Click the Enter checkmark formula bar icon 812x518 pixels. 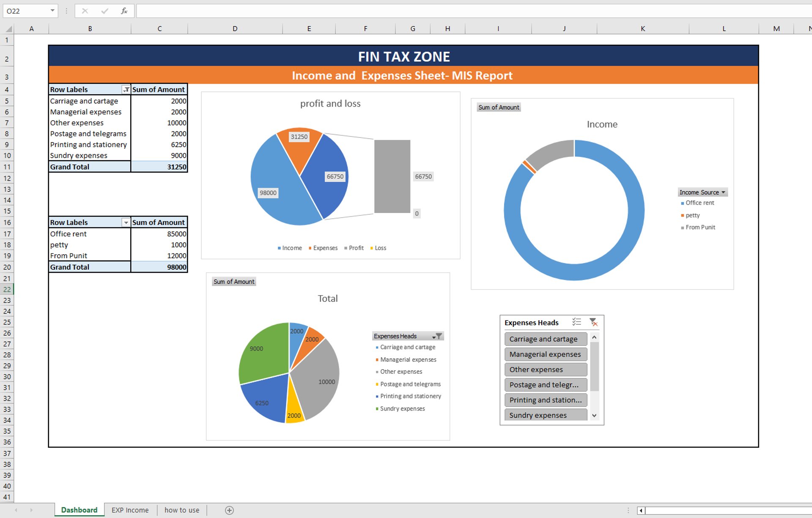tap(104, 11)
